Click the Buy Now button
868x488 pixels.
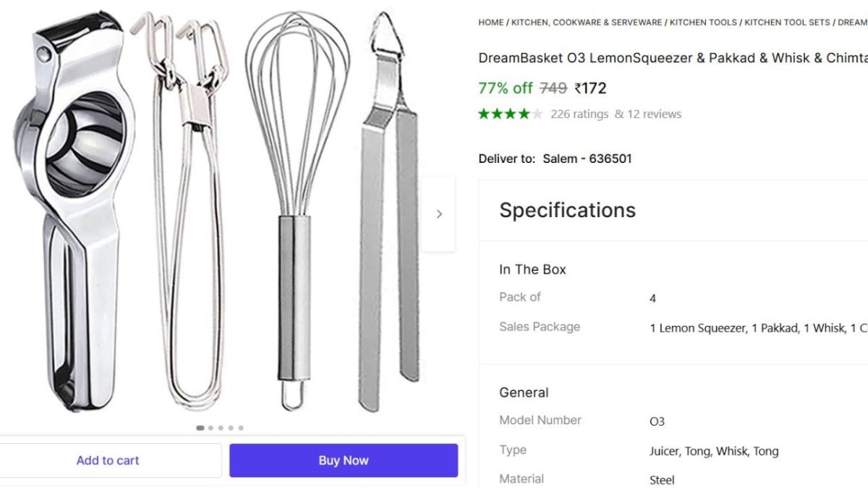(x=343, y=460)
